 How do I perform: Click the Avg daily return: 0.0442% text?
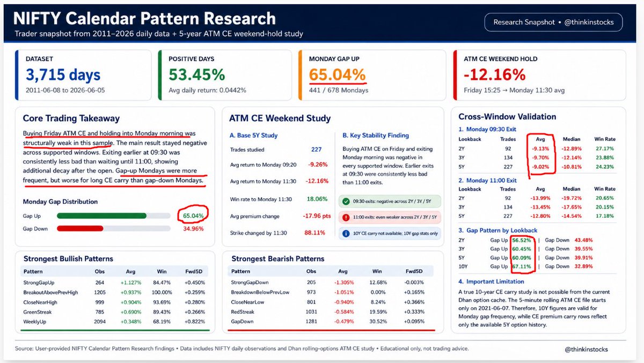coord(207,90)
